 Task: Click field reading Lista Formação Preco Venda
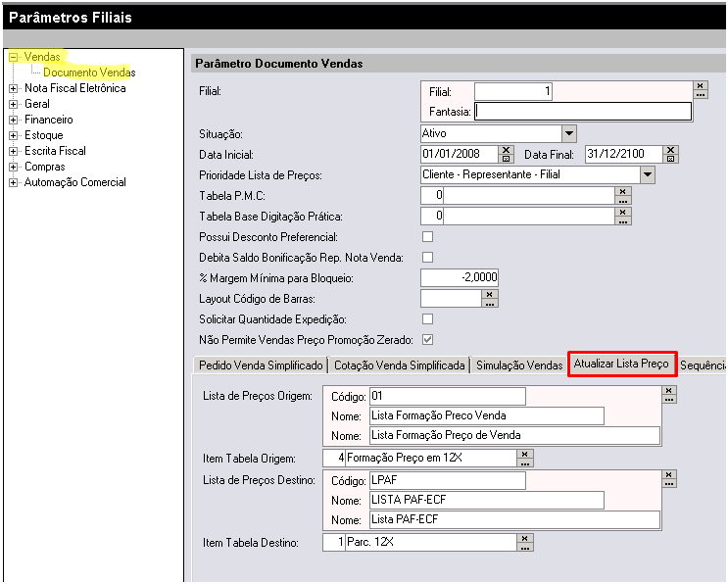pos(487,415)
